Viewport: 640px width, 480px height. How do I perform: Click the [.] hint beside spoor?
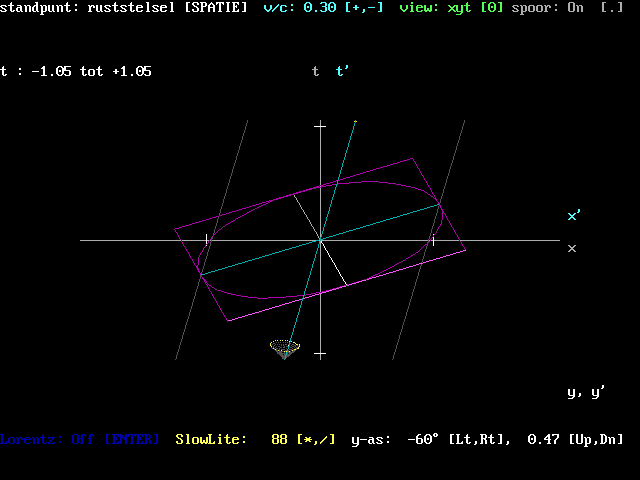(x=611, y=8)
